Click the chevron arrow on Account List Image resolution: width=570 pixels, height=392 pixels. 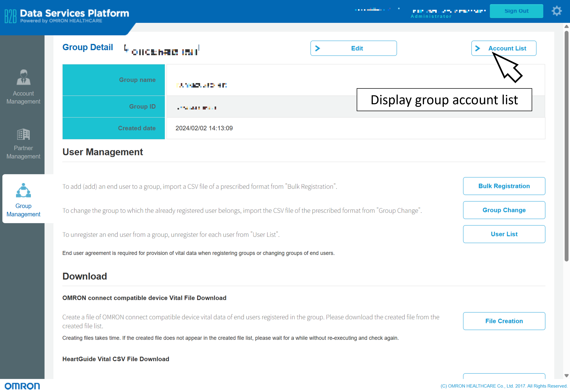click(477, 48)
